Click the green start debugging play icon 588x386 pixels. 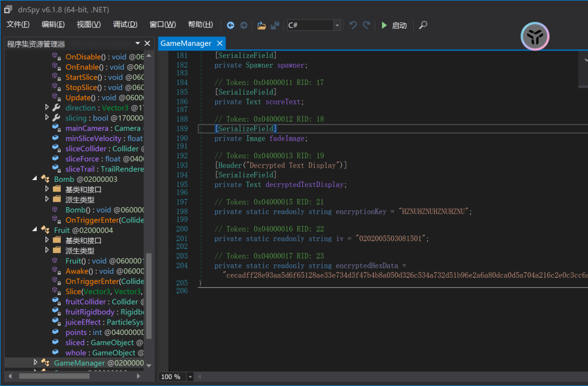pos(384,25)
